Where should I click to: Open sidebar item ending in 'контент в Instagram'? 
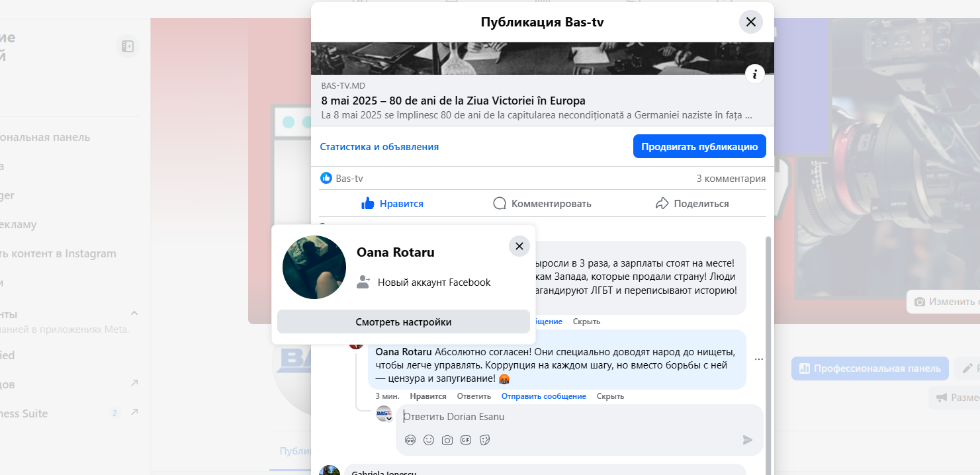58,253
